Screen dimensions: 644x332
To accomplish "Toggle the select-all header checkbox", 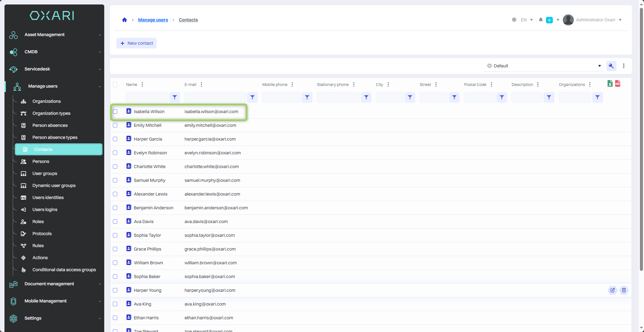I will (x=115, y=85).
